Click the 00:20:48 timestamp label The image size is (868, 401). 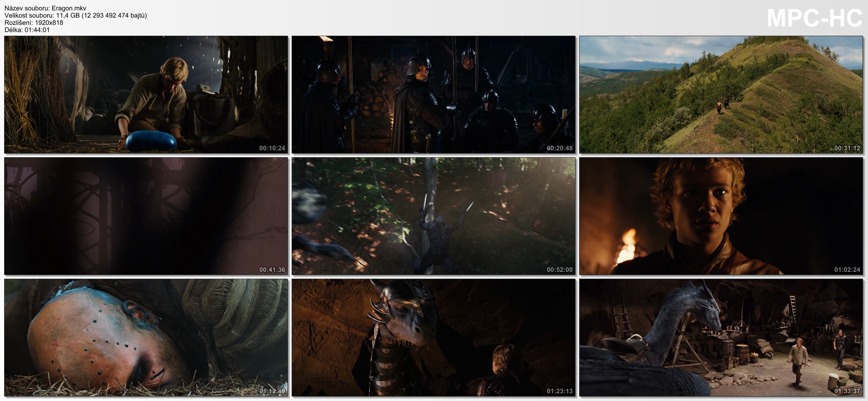click(560, 148)
